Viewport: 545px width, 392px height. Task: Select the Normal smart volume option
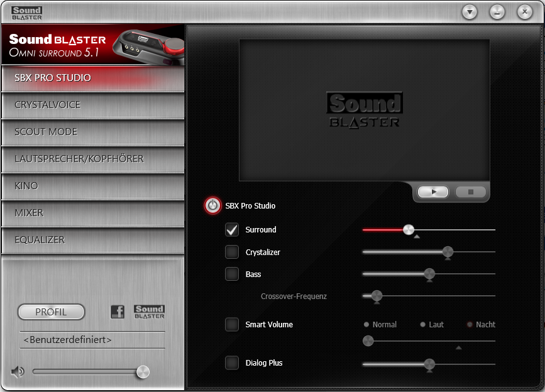pyautogui.click(x=380, y=325)
